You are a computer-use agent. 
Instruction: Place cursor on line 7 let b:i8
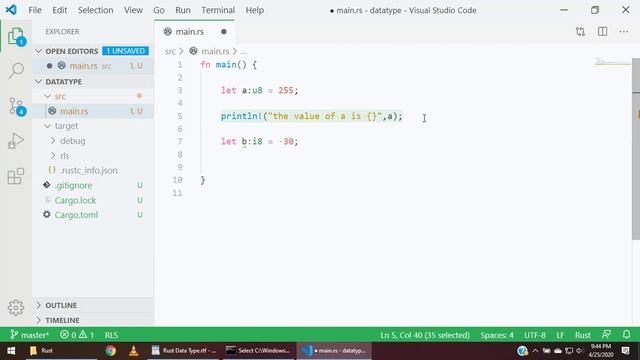pyautogui.click(x=260, y=142)
